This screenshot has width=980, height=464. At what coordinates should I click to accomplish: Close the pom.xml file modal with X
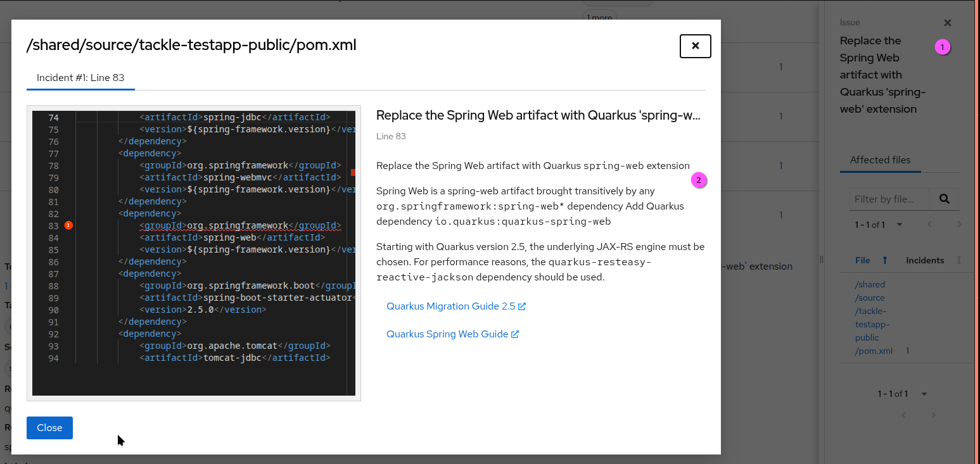(695, 46)
